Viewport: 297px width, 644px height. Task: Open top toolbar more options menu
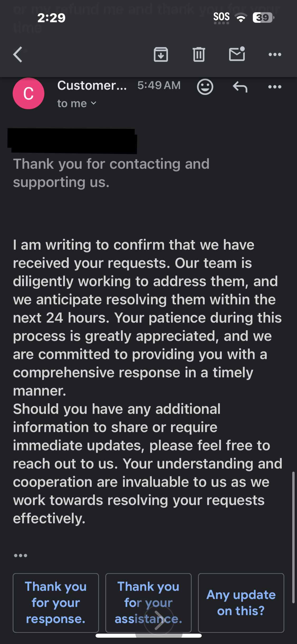click(275, 54)
